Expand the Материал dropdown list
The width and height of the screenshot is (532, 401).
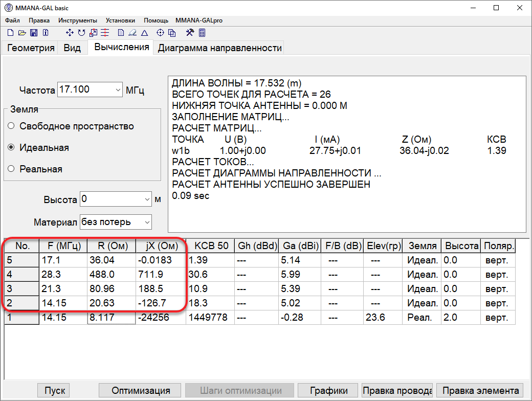pyautogui.click(x=147, y=222)
